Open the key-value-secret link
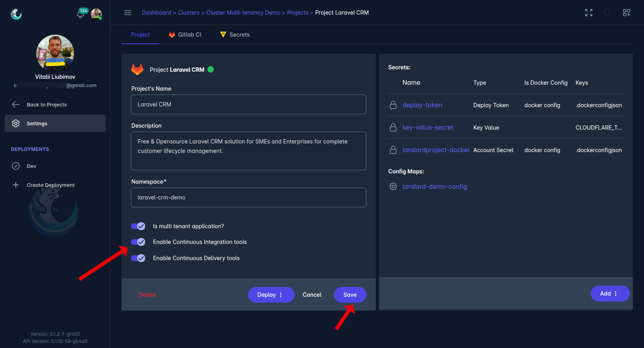This screenshot has width=644, height=348. click(x=428, y=127)
